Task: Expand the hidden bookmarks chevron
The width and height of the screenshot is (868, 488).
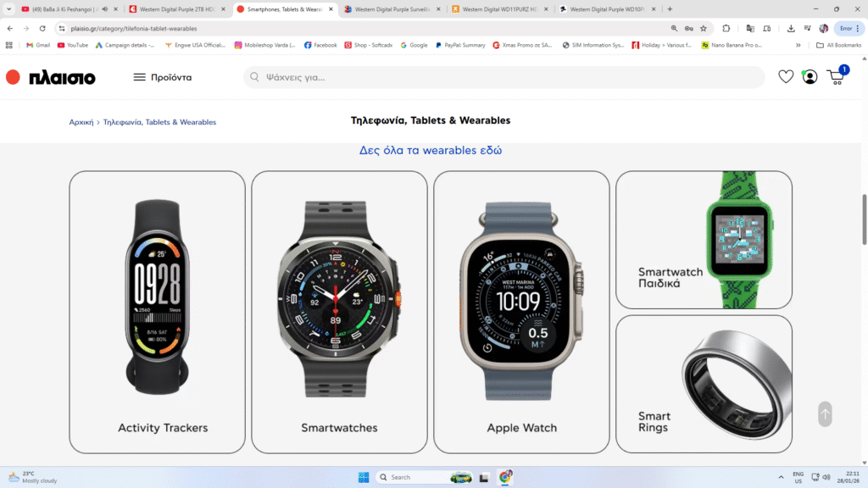Action: click(798, 46)
